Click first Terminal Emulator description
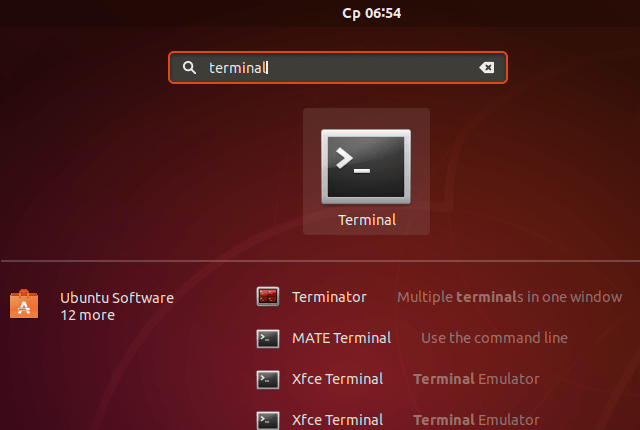 [x=476, y=379]
